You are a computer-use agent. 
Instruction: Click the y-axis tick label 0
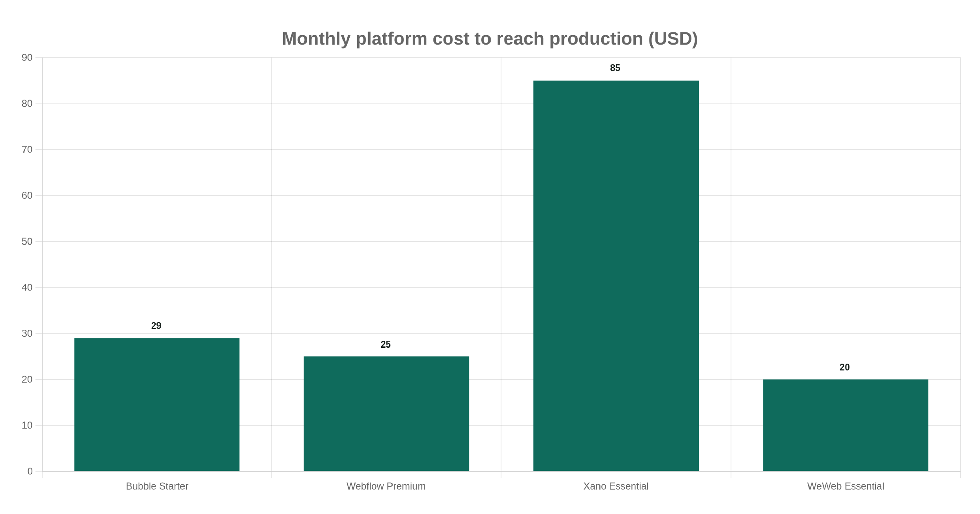[30, 471]
